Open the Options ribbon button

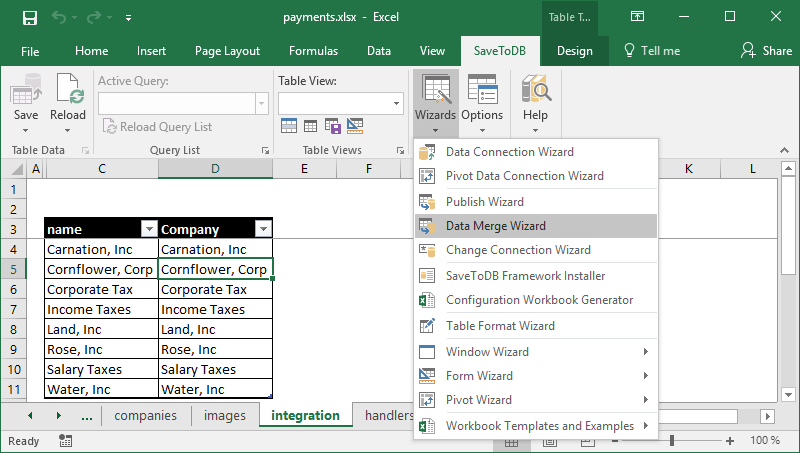pyautogui.click(x=482, y=102)
